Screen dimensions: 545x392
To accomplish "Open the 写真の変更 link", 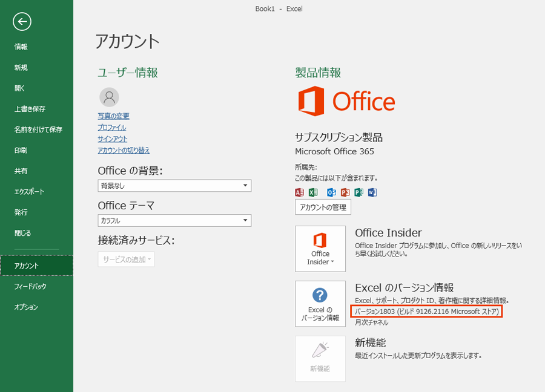I will coord(114,116).
